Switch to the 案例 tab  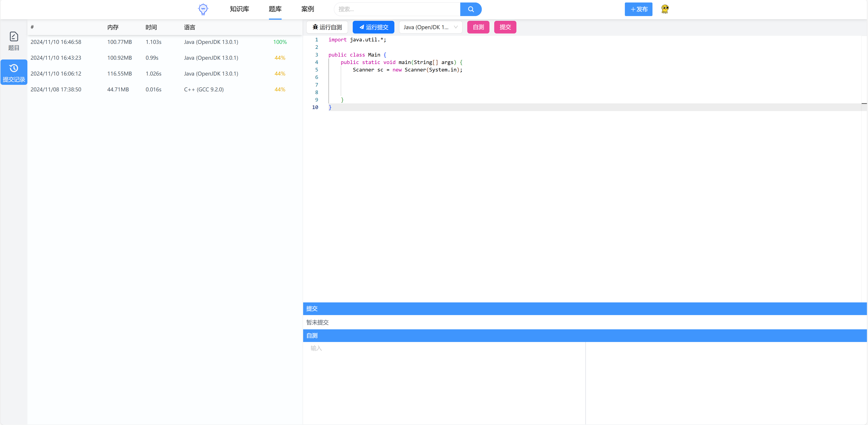[x=307, y=9]
